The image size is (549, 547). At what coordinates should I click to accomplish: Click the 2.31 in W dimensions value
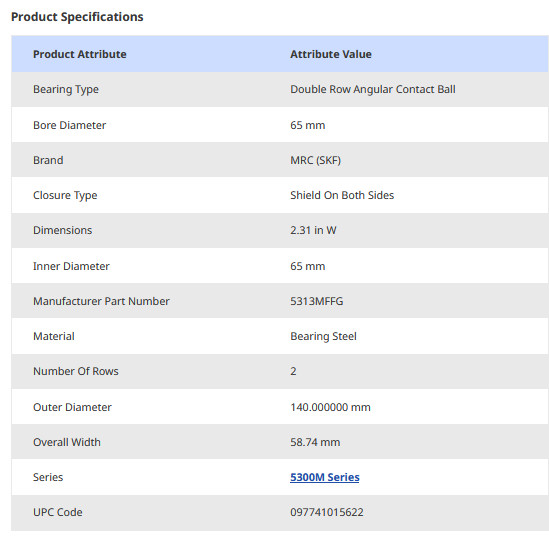click(313, 230)
